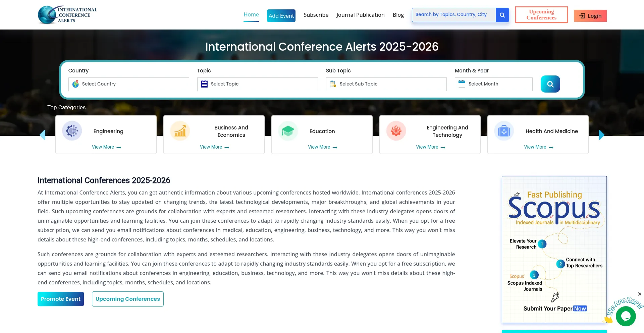
Task: Open the Select Topic dropdown
Action: 258,84
